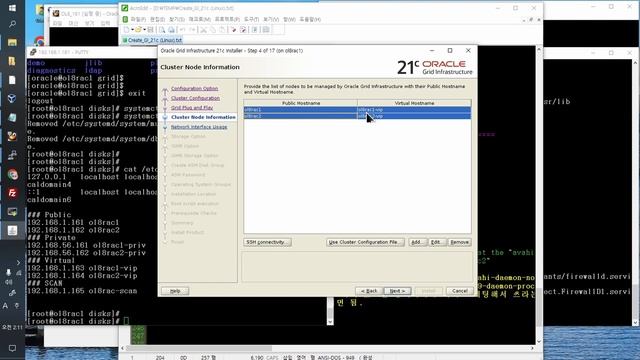
Task: Open the Windows Start menu
Action: click(x=12, y=8)
